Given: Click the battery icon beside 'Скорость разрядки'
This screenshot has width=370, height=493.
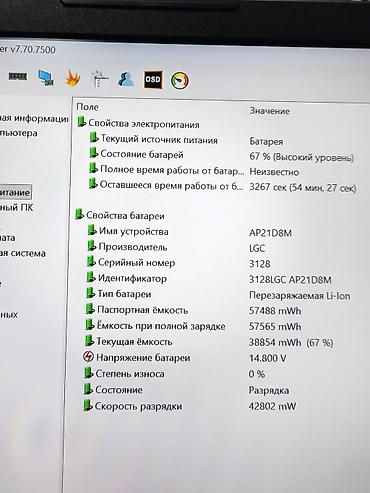Looking at the screenshot, I should [x=87, y=405].
